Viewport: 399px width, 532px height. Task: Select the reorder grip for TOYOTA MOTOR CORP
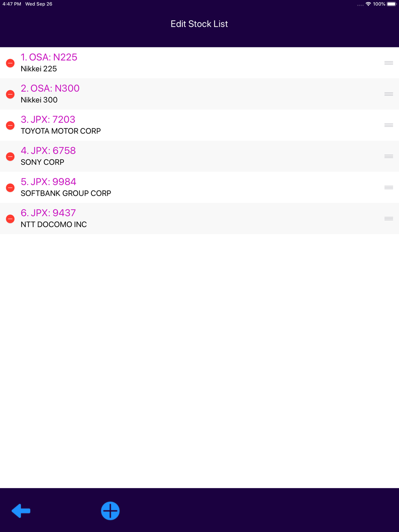click(x=389, y=125)
